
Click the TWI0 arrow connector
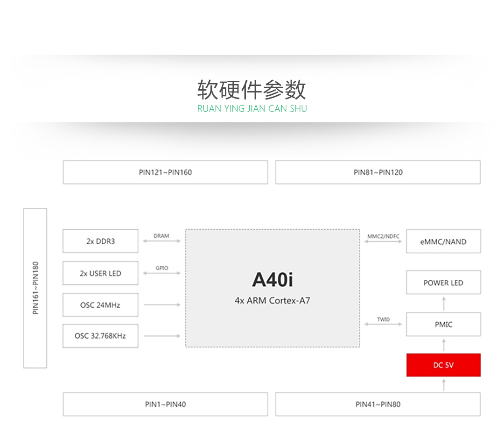[x=383, y=324]
